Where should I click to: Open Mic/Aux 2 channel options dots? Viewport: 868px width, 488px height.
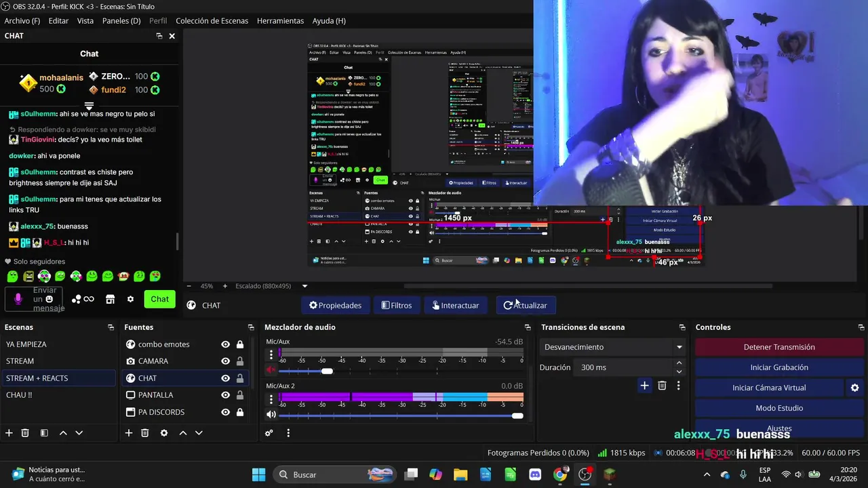point(271,399)
